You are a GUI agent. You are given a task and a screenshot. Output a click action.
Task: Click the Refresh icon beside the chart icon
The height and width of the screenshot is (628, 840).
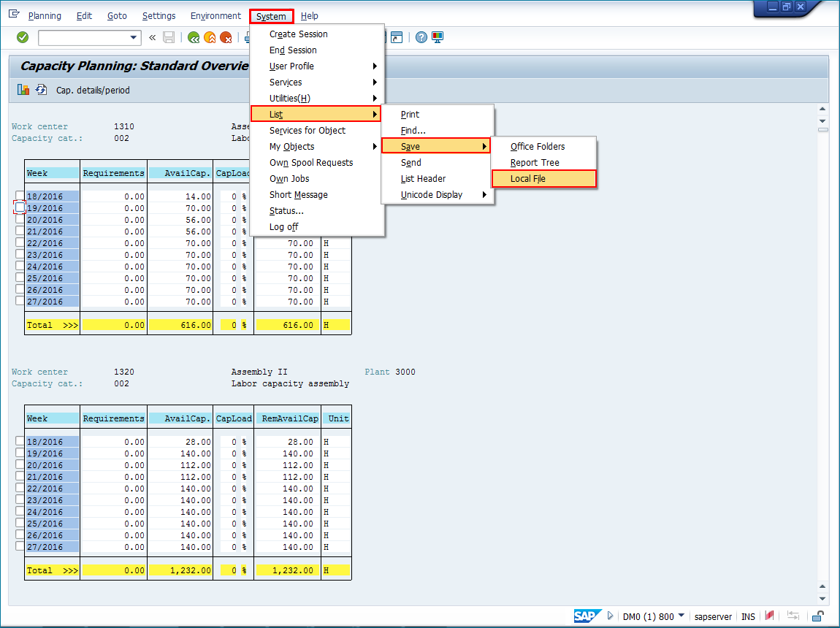(x=41, y=90)
